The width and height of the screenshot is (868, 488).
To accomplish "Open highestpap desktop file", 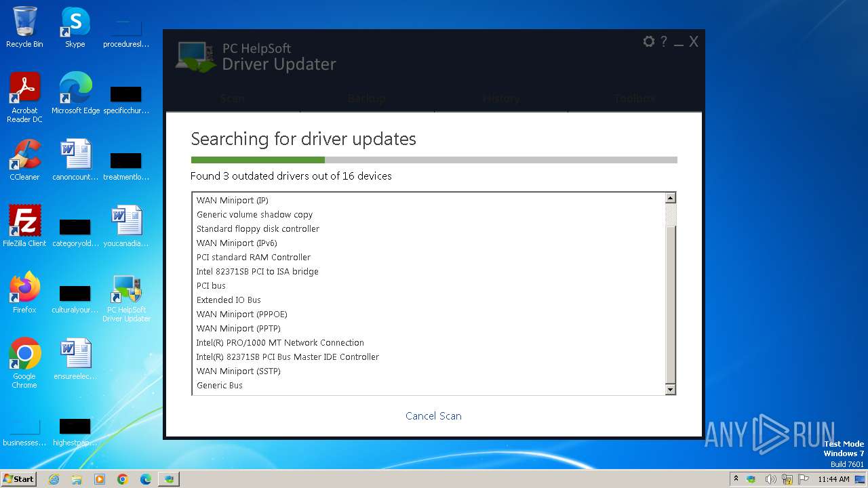I will point(75,432).
